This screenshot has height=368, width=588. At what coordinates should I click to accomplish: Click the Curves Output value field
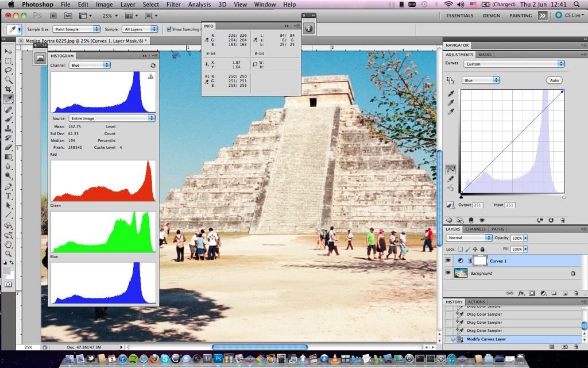(x=478, y=205)
